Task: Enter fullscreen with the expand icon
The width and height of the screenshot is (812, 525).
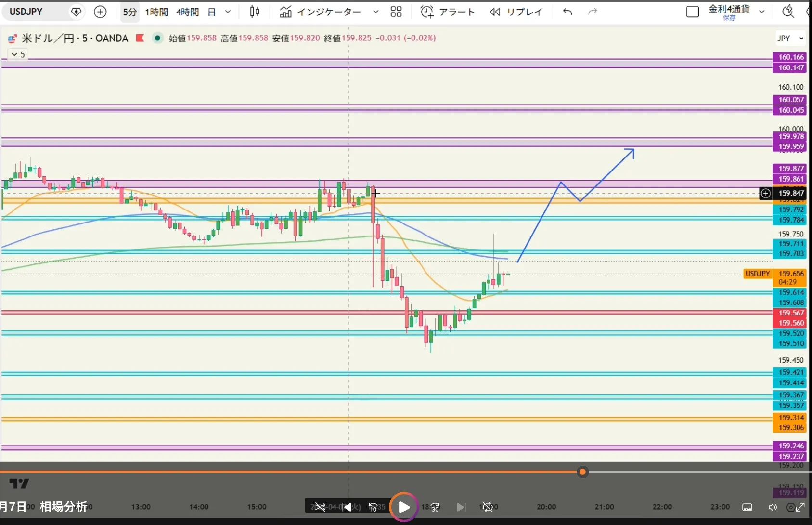Action: point(800,507)
